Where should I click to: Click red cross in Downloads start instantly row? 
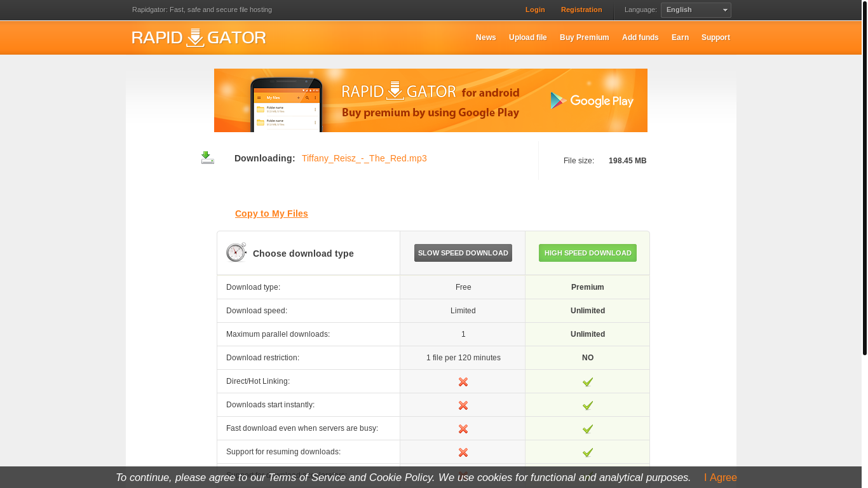coord(463,405)
